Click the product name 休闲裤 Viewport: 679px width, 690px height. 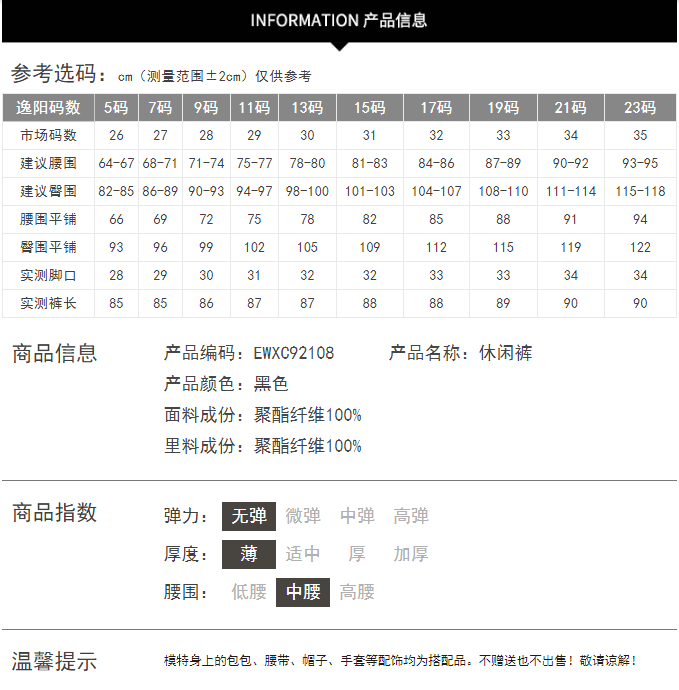(x=506, y=353)
